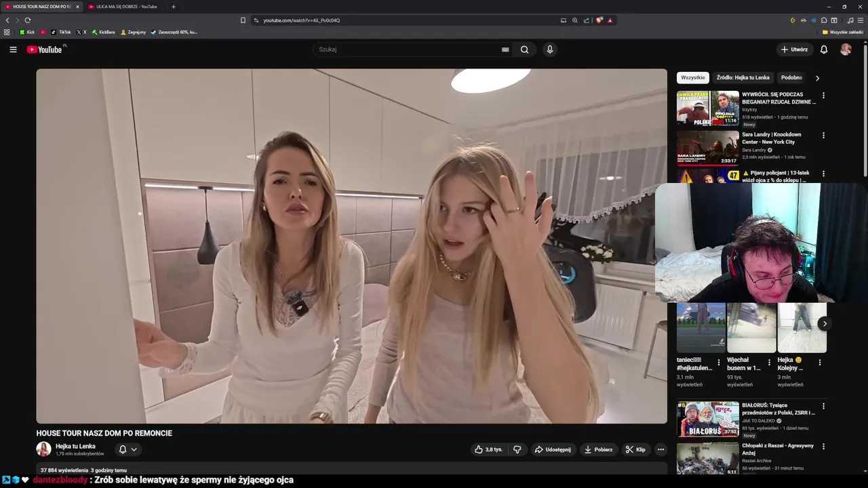868x488 pixels.
Task: Click the Utwórz create button
Action: point(794,49)
